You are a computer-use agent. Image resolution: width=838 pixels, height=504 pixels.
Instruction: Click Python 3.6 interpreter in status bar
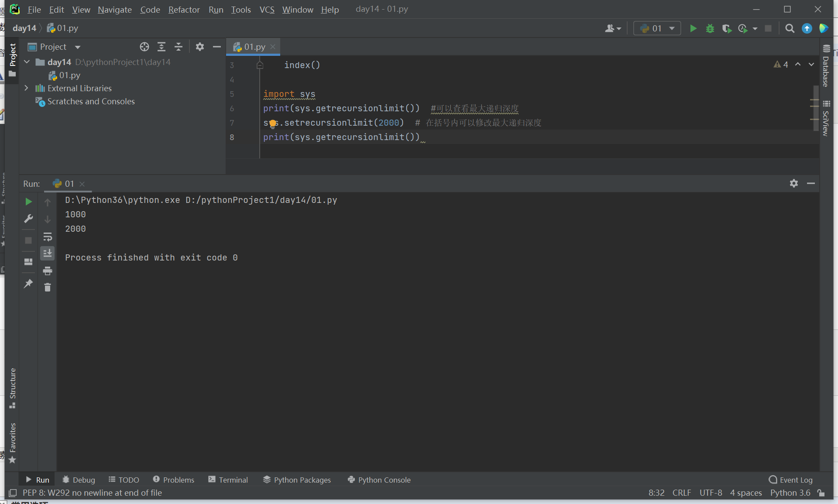coord(790,493)
